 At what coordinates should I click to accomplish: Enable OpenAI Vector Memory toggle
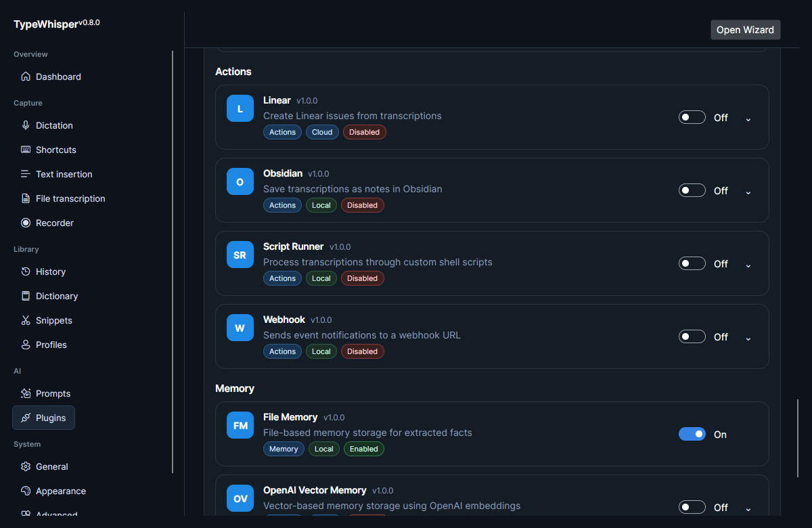click(x=692, y=507)
